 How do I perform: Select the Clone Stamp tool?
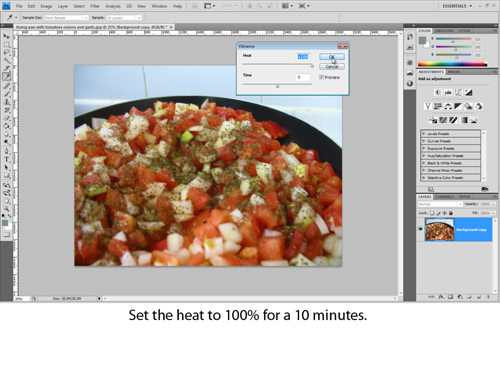6,102
